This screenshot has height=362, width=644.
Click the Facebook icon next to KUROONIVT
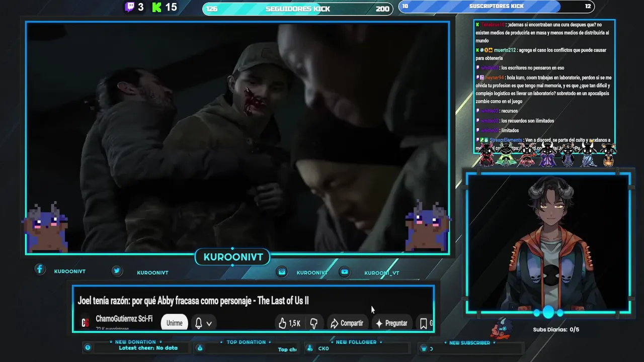point(40,269)
